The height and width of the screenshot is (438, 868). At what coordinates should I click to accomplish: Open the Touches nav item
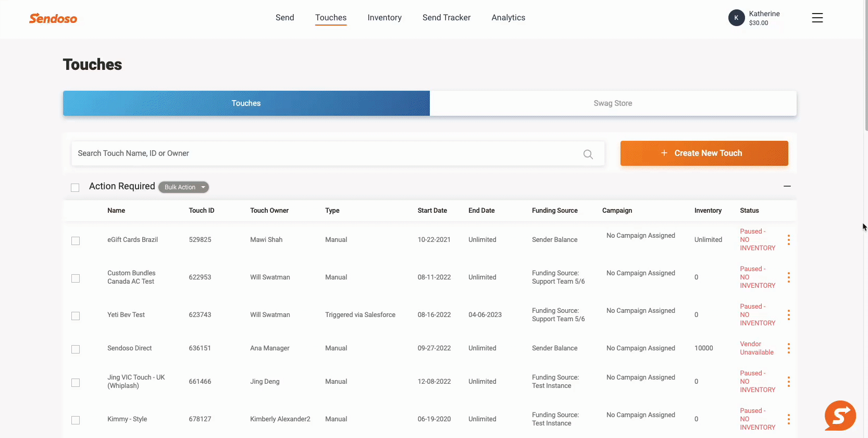[331, 18]
